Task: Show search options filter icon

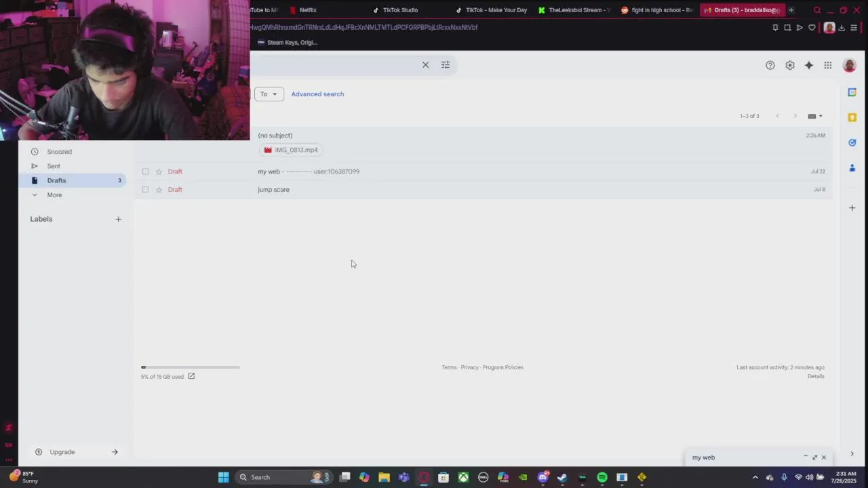Action: coord(446,65)
